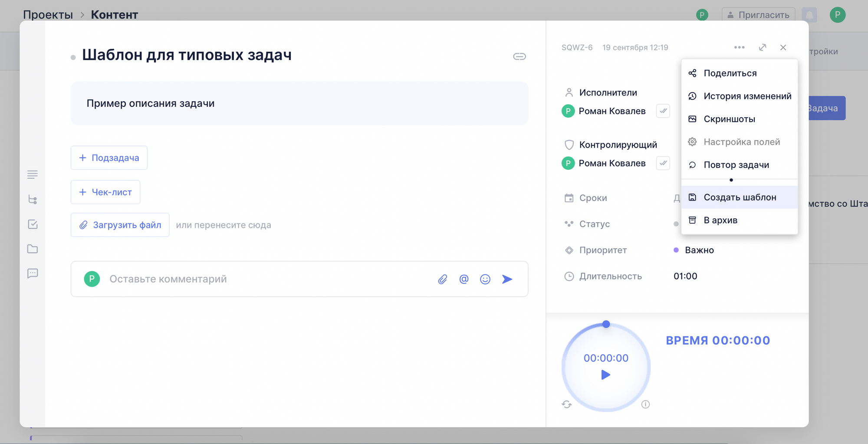Click the blue Задача button behind modal

(x=827, y=108)
